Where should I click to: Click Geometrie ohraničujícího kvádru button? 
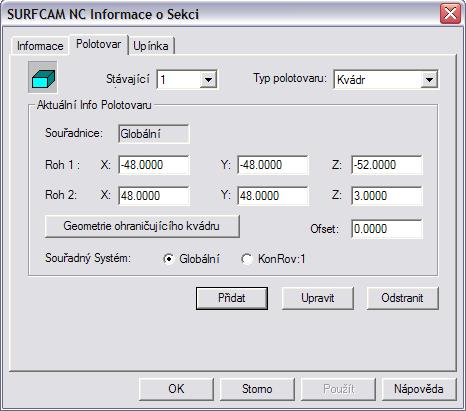point(142,226)
